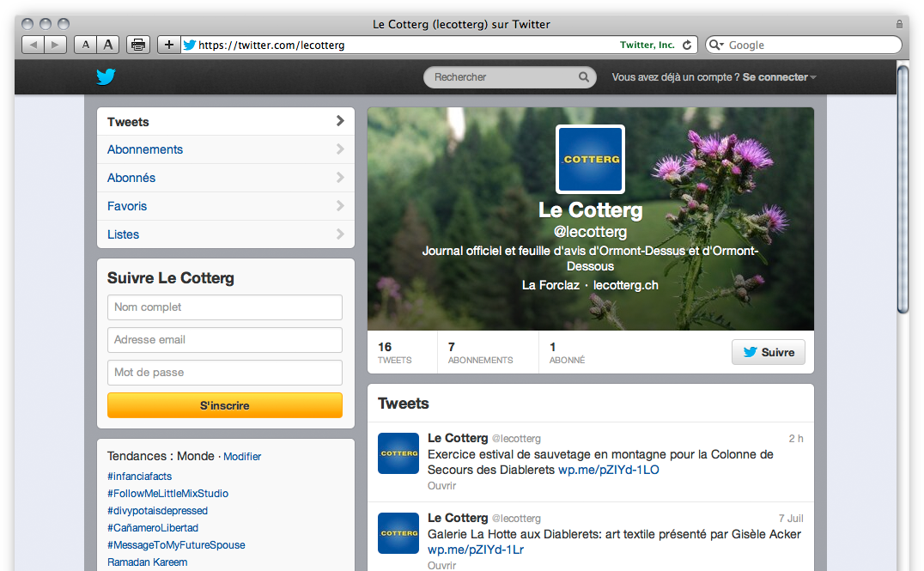The height and width of the screenshot is (571, 924).
Task: Click the Safari forward arrow button
Action: [56, 45]
